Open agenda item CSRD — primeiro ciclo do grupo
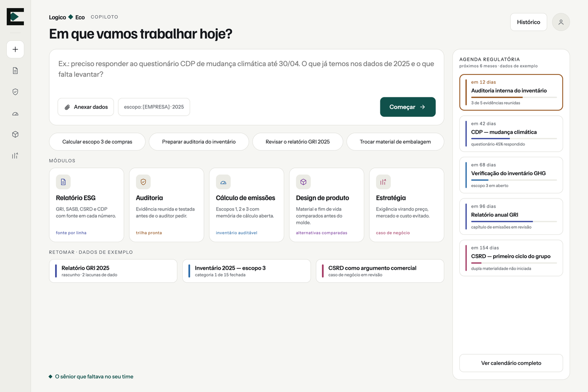The height and width of the screenshot is (392, 588). [x=511, y=258]
